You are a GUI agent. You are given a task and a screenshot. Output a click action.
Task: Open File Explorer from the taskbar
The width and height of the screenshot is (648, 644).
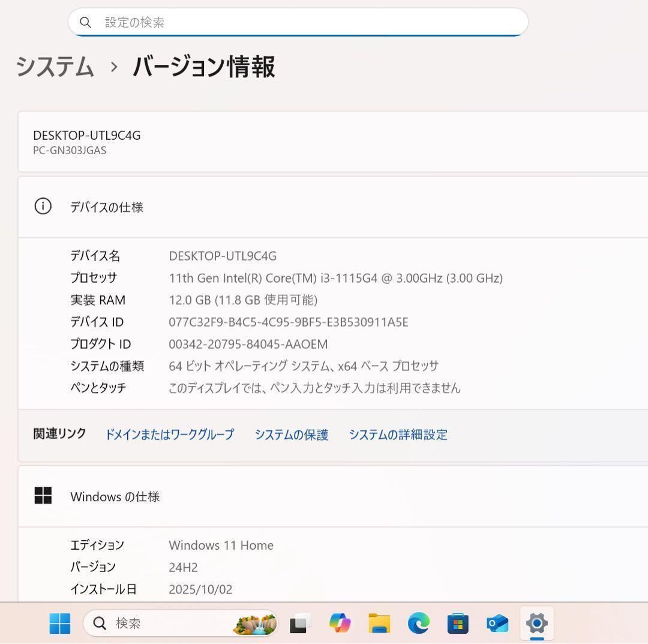pyautogui.click(x=379, y=624)
